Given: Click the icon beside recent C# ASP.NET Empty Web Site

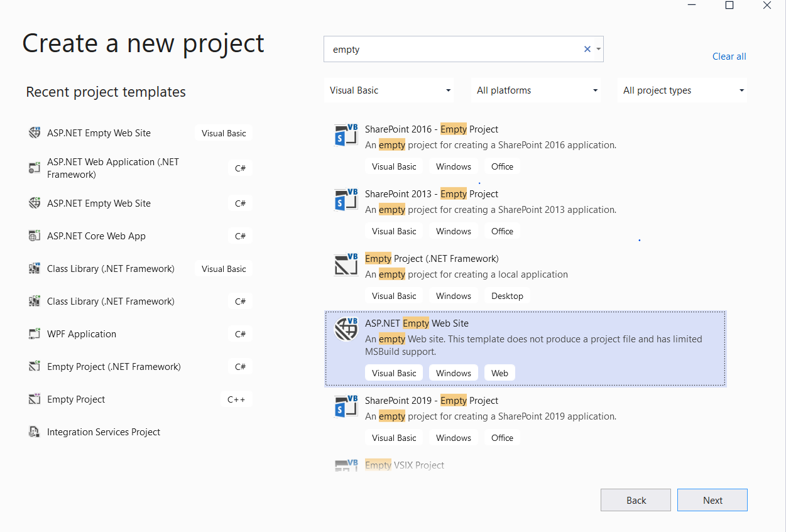Looking at the screenshot, I should [35, 204].
